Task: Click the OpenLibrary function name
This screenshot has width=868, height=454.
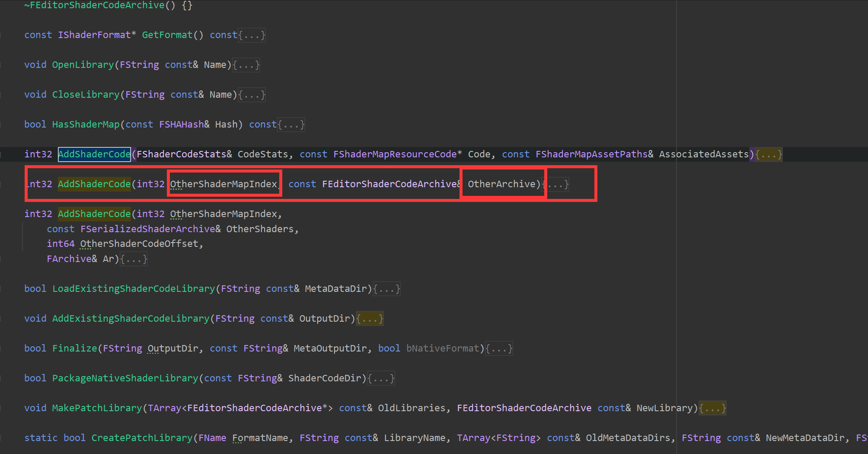Action: 83,65
